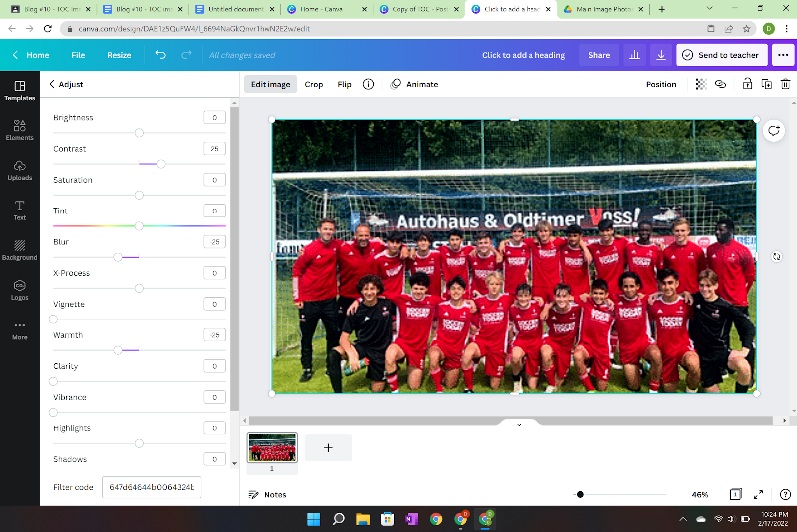Open the Background sidebar panel

20,250
